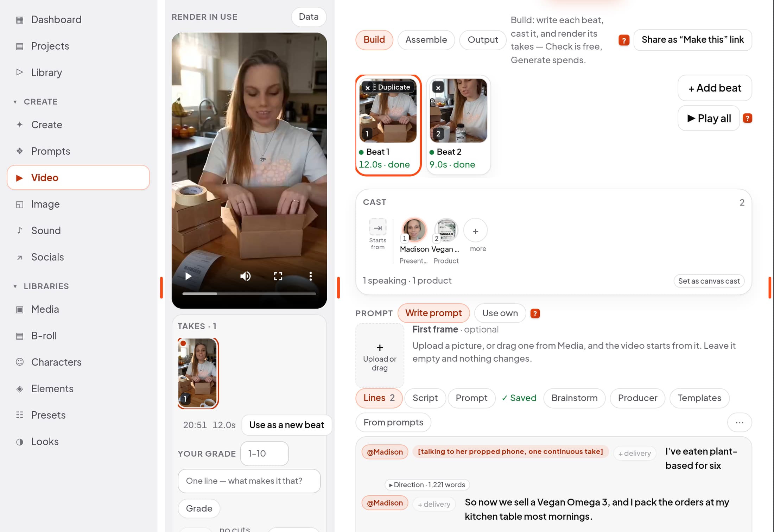Open the Sound section
This screenshot has width=774, height=532.
(78, 230)
